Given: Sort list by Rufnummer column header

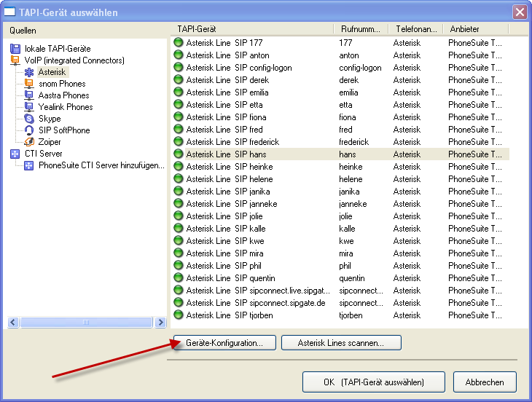Looking at the screenshot, I should [x=361, y=29].
